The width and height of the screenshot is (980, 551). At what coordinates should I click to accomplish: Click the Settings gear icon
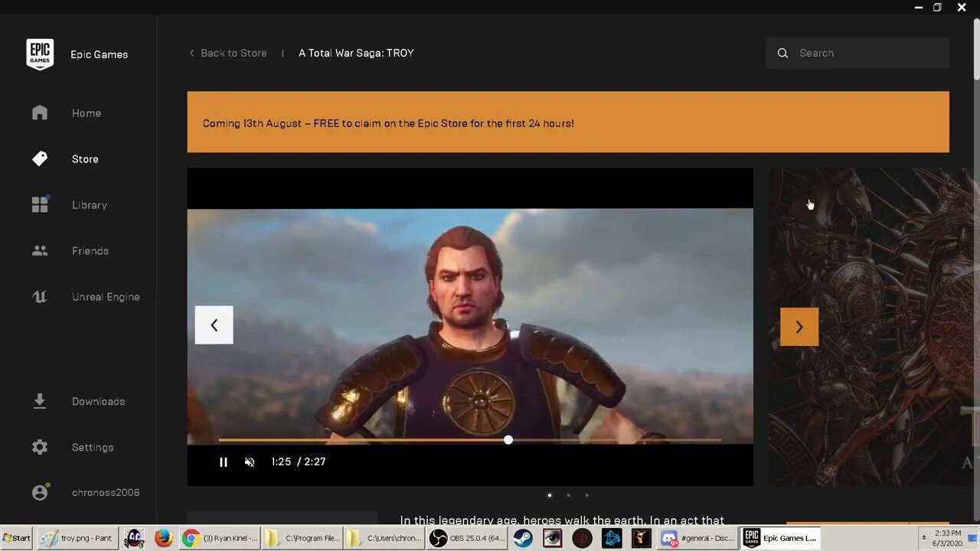(x=40, y=447)
